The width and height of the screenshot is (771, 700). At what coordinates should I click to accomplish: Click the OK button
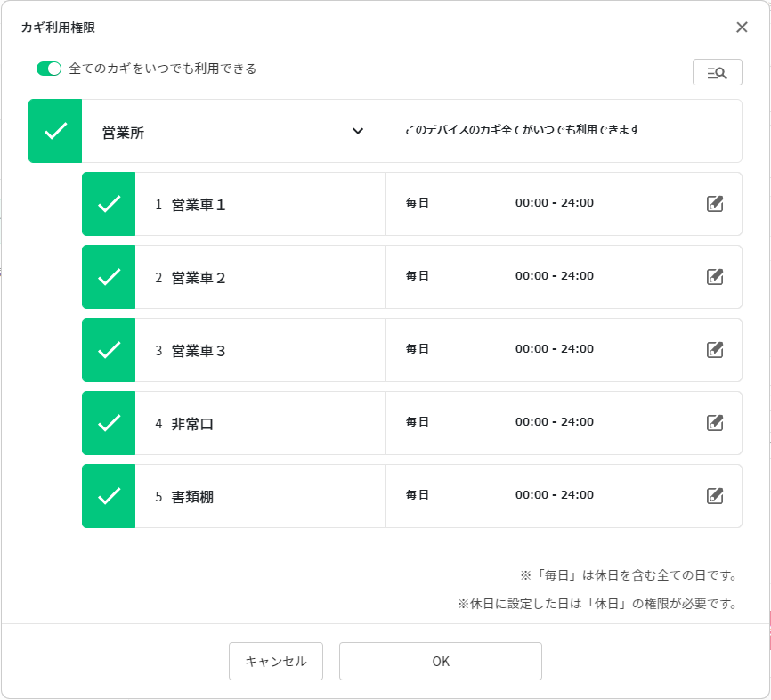[x=441, y=661]
